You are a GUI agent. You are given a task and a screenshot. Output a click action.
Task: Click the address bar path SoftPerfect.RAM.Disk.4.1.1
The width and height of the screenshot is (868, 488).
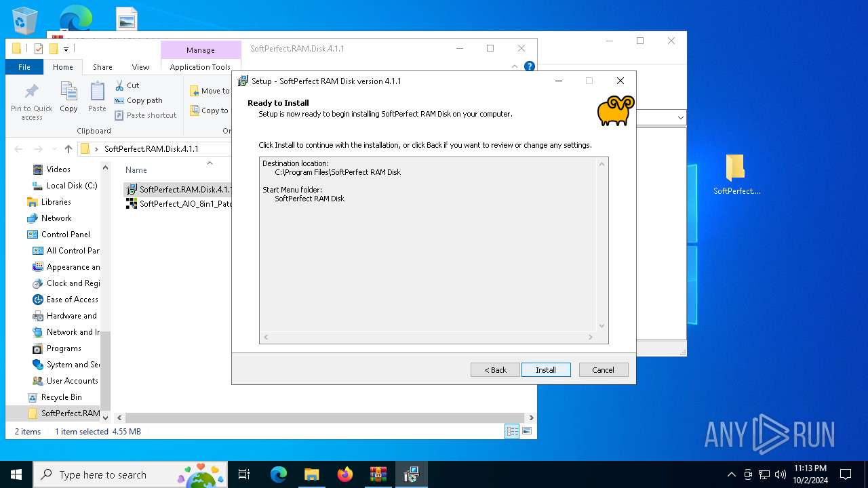click(151, 149)
